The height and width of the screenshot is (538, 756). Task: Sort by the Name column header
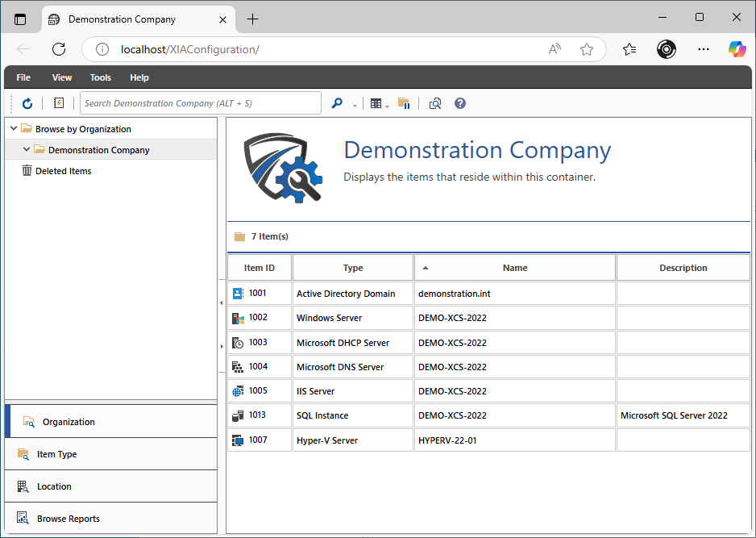click(515, 268)
